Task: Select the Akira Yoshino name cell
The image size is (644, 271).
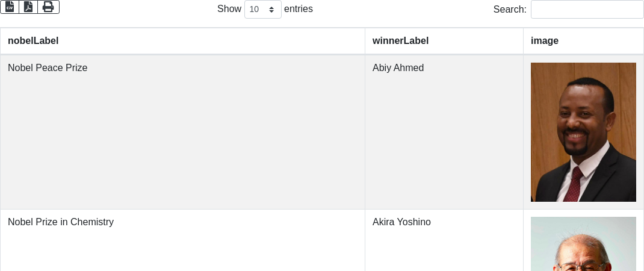Action: pyautogui.click(x=401, y=222)
